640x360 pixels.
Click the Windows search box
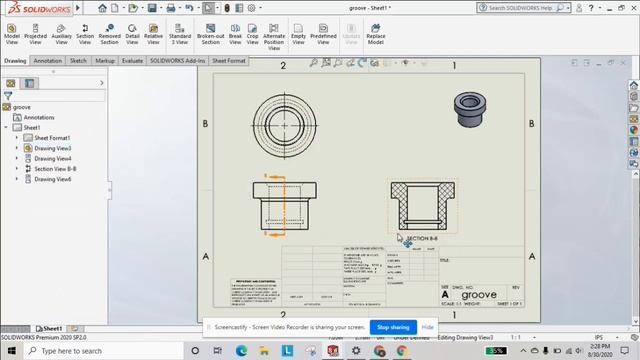[x=104, y=351]
